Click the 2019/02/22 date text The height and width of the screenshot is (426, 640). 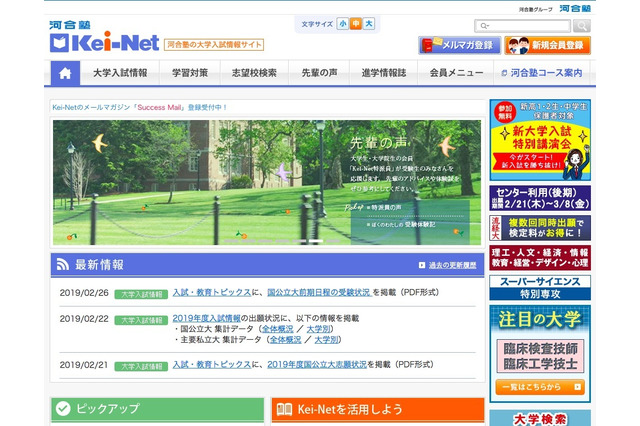coord(84,319)
